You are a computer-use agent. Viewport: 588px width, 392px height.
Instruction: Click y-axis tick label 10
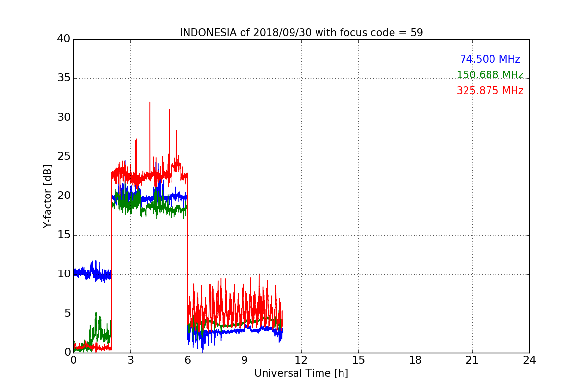click(64, 274)
